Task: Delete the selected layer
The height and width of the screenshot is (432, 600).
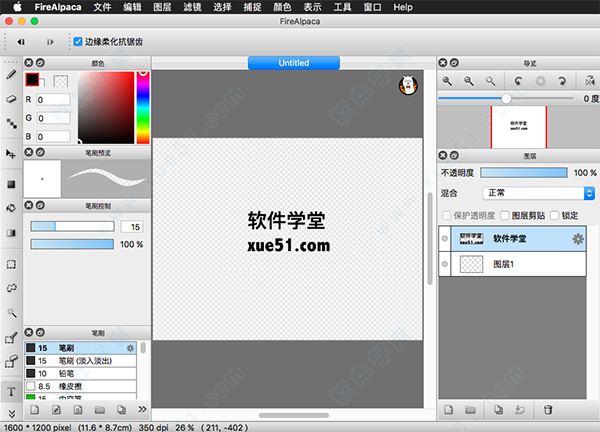Action: pyautogui.click(x=548, y=410)
